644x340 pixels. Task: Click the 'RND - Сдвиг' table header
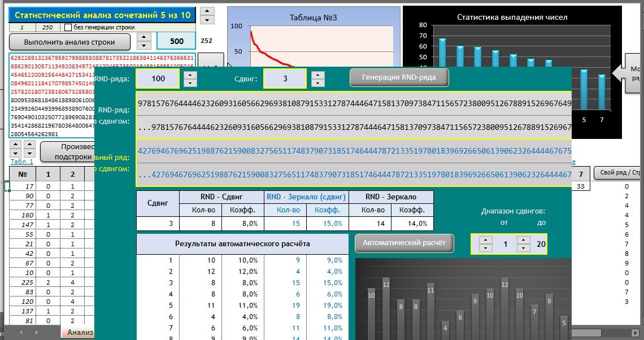(222, 197)
